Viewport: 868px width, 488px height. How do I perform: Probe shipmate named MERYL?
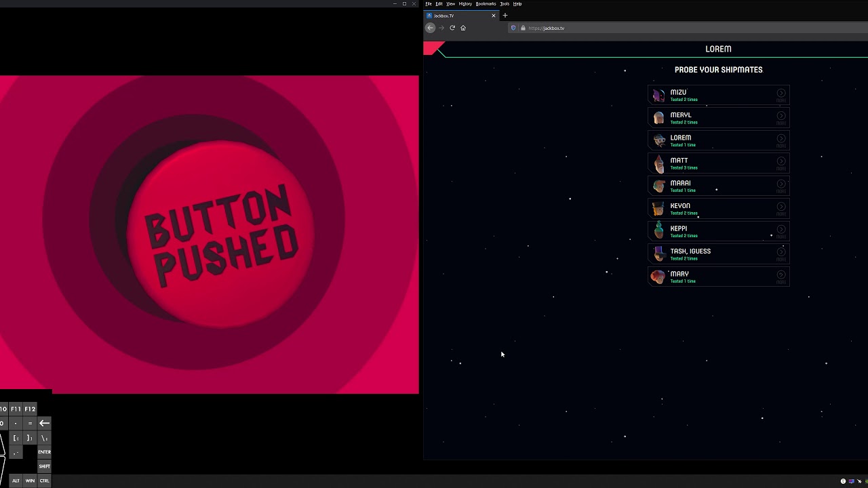tap(719, 118)
